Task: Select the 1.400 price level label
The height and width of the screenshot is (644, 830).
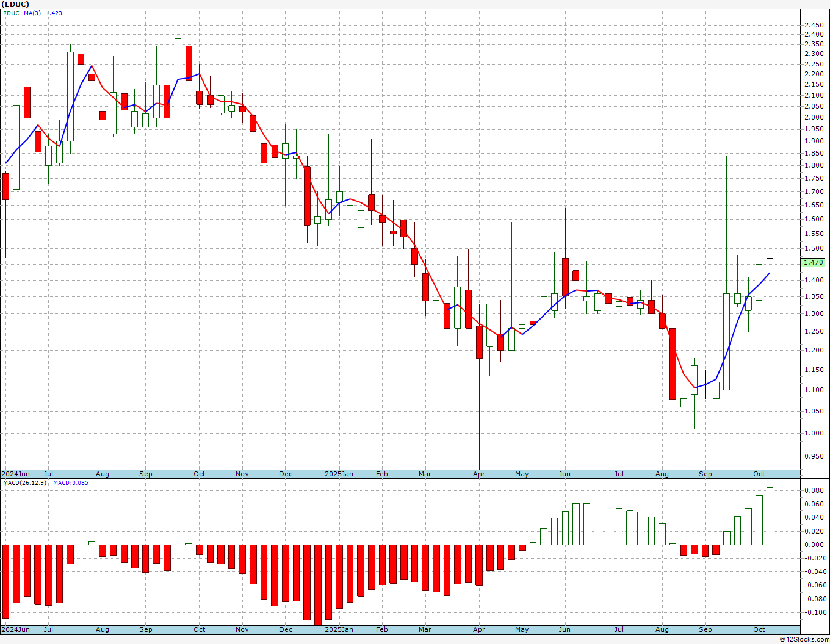Action: coord(814,280)
